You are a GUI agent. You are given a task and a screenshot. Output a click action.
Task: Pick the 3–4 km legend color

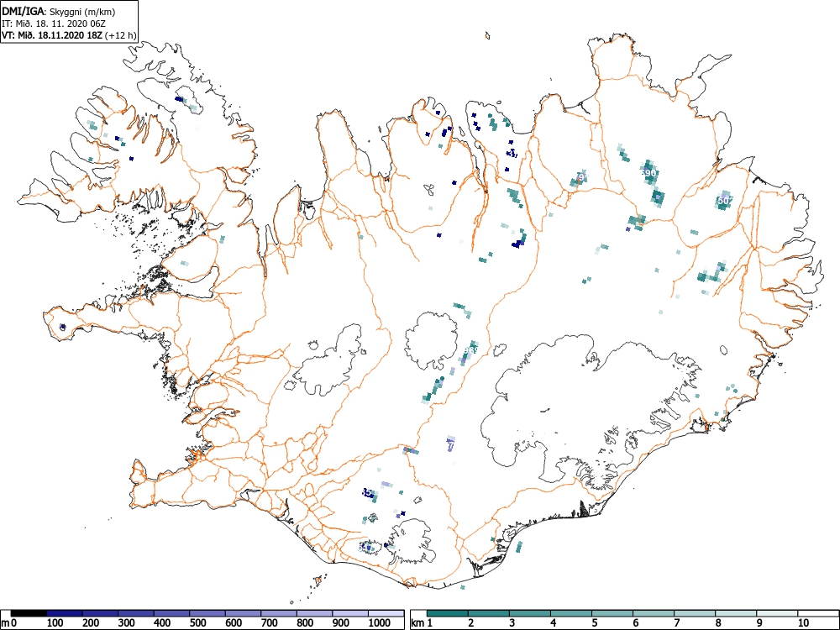(x=530, y=613)
